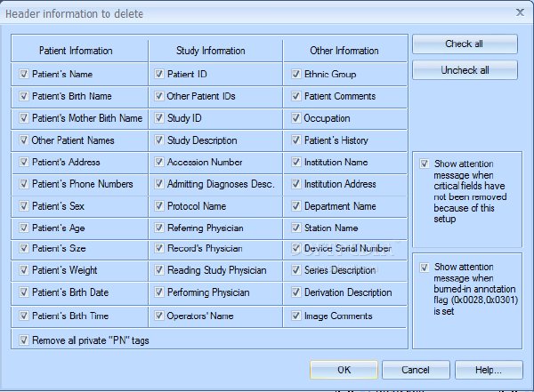Open the Help button
This screenshot has height=392, width=534.
click(489, 370)
